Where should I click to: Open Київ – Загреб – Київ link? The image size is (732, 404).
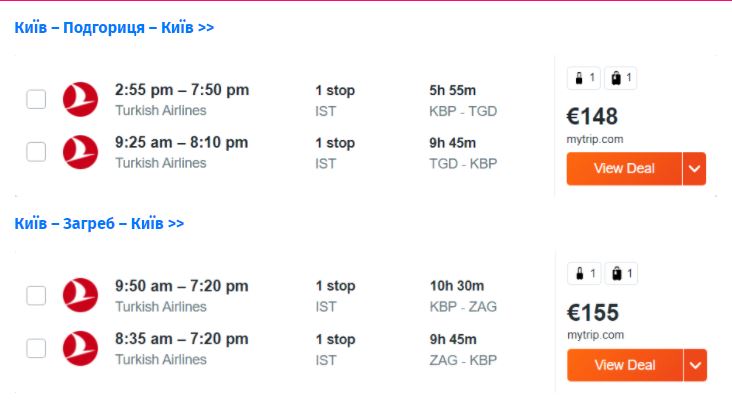click(x=99, y=223)
